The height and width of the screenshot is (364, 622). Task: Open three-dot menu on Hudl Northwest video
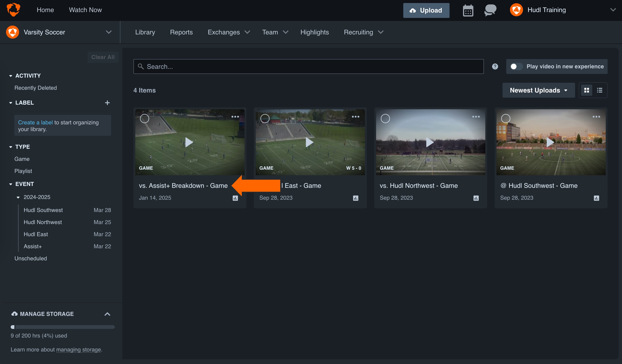click(476, 117)
